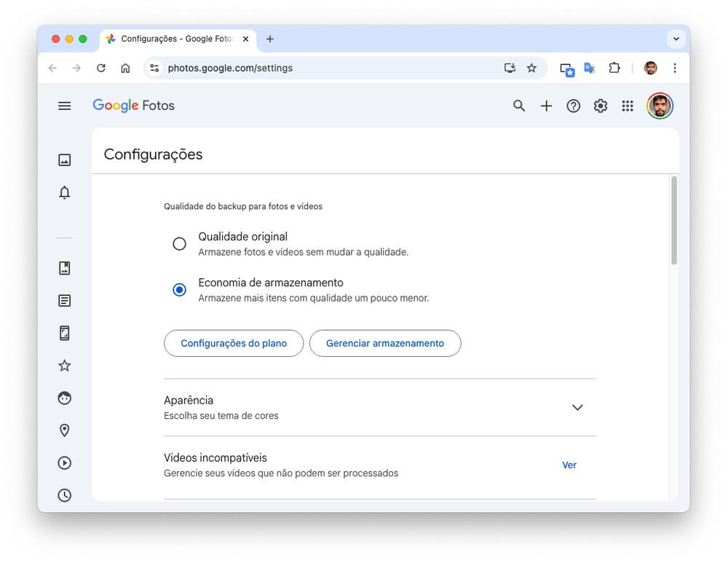Screen dimensions: 728x563
Task: Click the Gerenciar armazenamento button
Action: click(385, 343)
